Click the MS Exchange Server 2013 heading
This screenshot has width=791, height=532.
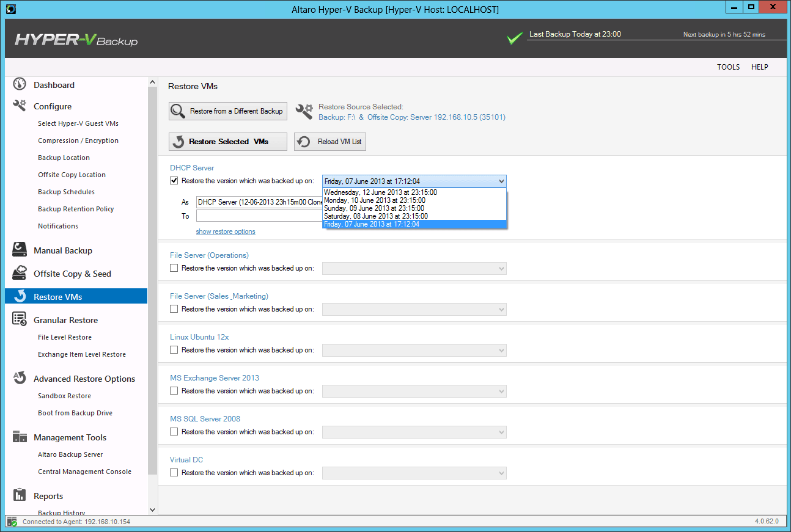(x=215, y=377)
